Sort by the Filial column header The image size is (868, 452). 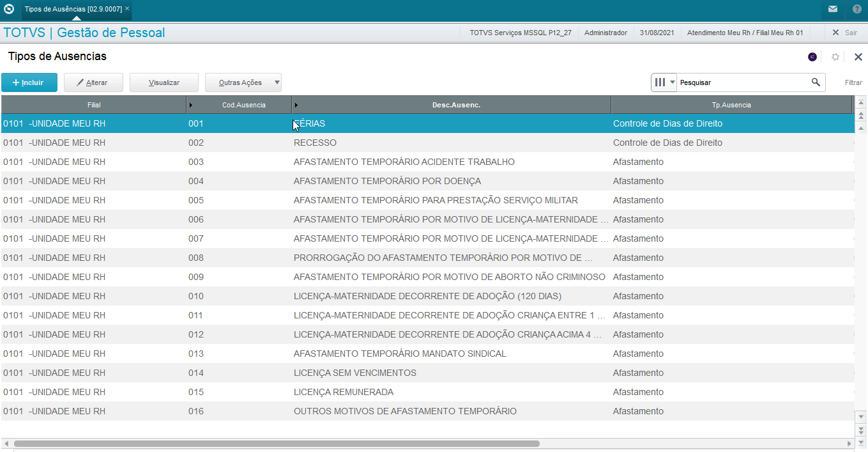point(94,105)
